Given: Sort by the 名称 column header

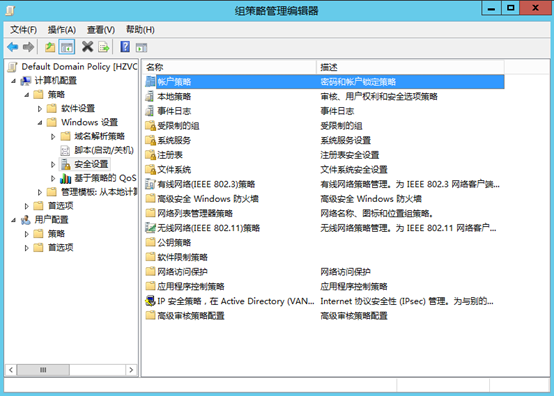Looking at the screenshot, I should (x=230, y=67).
